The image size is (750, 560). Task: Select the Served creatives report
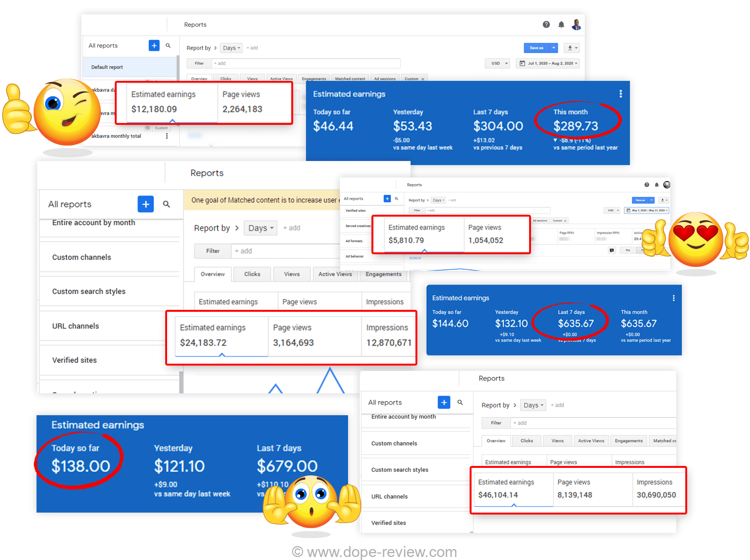click(x=358, y=226)
